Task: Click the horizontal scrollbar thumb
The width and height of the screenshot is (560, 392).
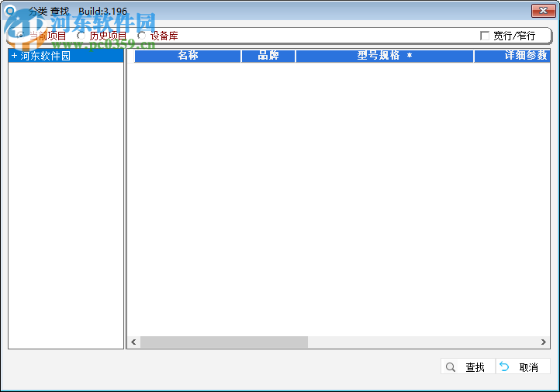Action: [224, 342]
